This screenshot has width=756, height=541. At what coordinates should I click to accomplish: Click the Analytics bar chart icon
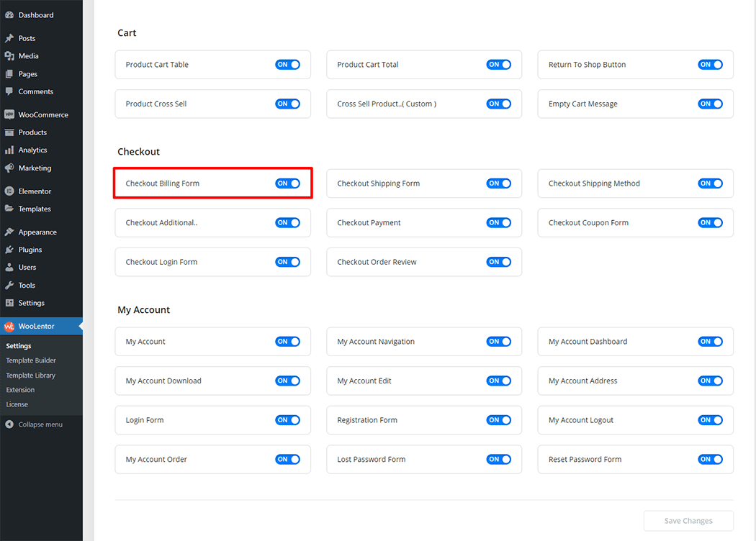pyautogui.click(x=9, y=150)
